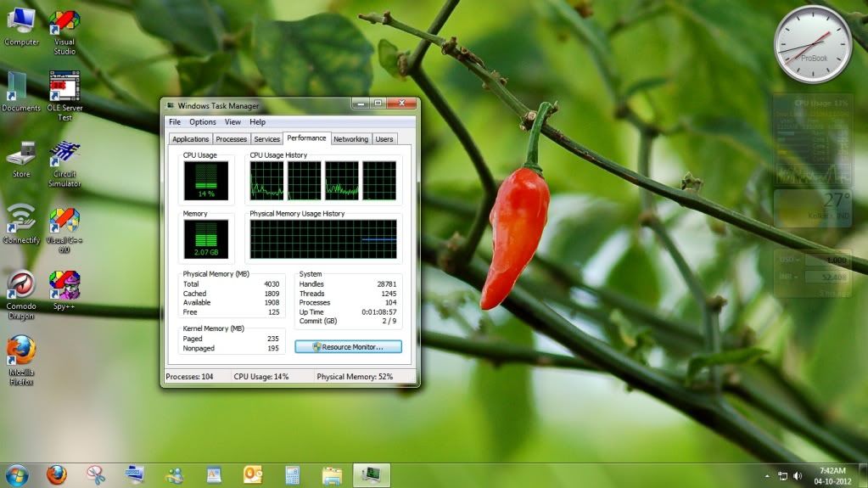Click the Resource Monitor button
Viewport: 868px width, 488px height.
click(348, 347)
